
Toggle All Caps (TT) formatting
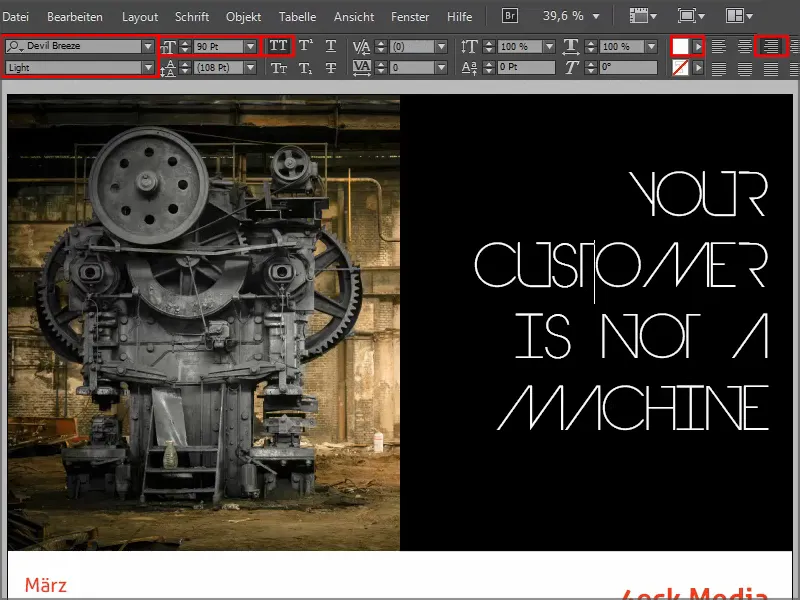tap(278, 46)
